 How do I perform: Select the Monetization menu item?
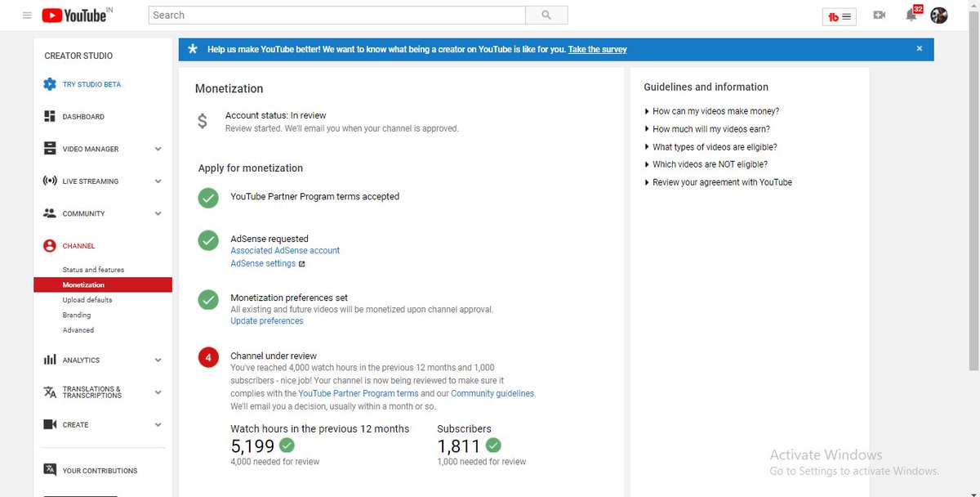(103, 284)
